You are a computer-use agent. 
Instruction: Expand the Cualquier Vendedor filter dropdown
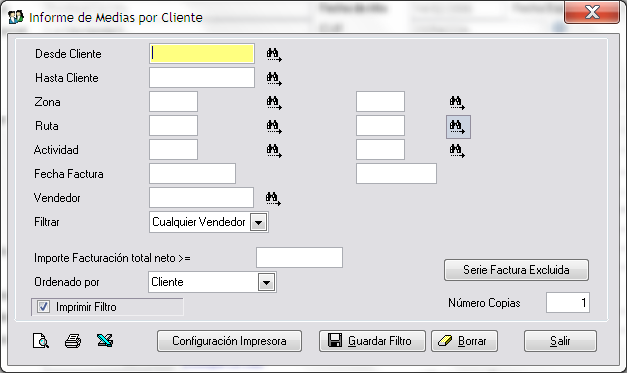[259, 222]
